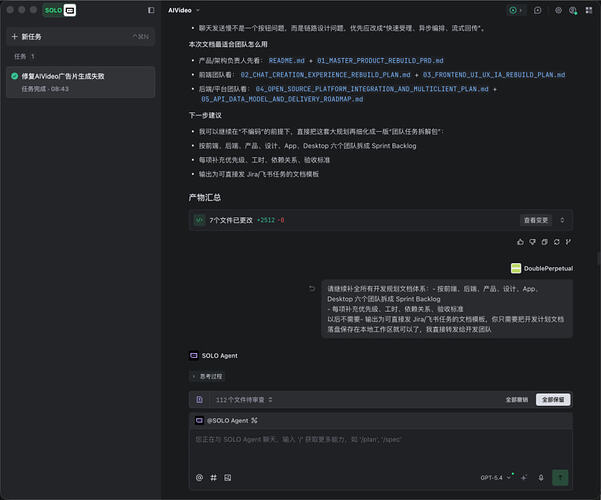
Task: Open README.md file link
Action: [x=286, y=61]
